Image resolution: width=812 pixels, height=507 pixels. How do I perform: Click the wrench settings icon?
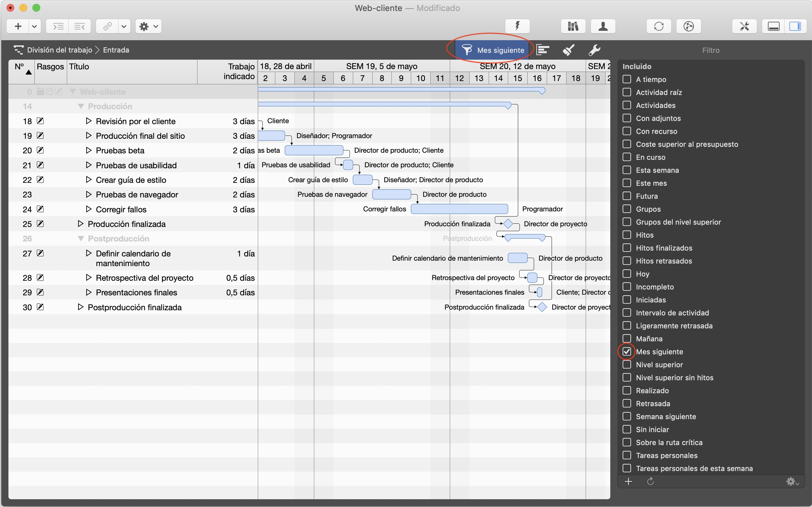click(x=594, y=50)
